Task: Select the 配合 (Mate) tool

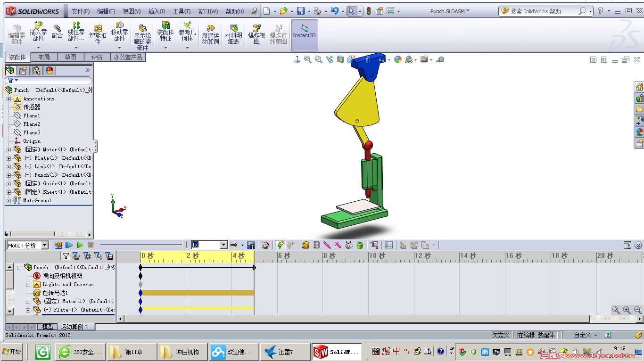Action: click(57, 32)
